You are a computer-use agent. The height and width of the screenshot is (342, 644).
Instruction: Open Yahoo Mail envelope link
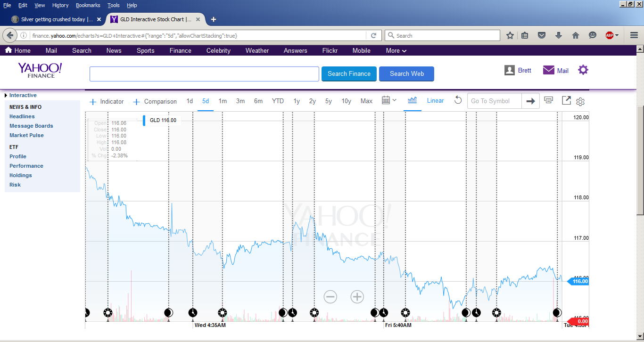pyautogui.click(x=555, y=70)
